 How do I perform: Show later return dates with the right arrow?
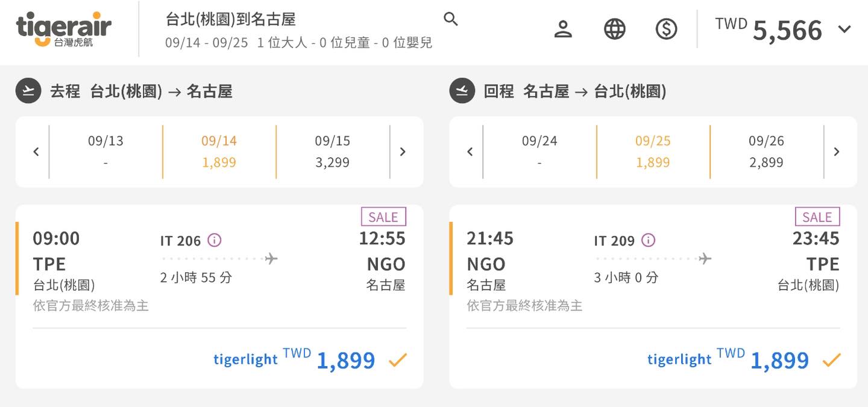[837, 152]
